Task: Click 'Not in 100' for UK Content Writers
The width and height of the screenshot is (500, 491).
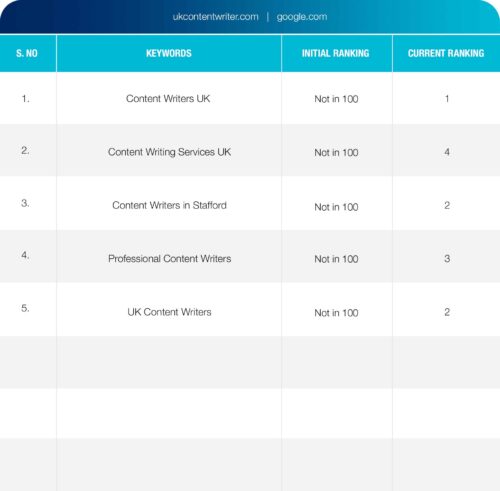Action: click(336, 313)
